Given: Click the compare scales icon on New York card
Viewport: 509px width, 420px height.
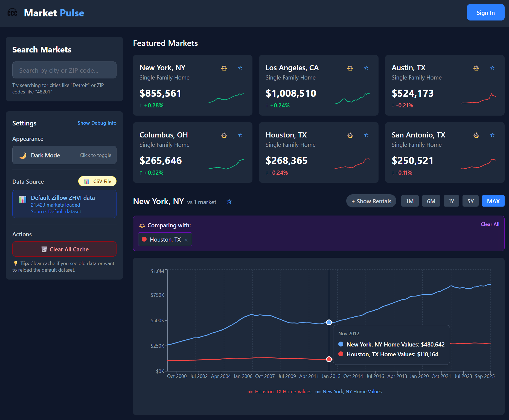Looking at the screenshot, I should pos(224,68).
